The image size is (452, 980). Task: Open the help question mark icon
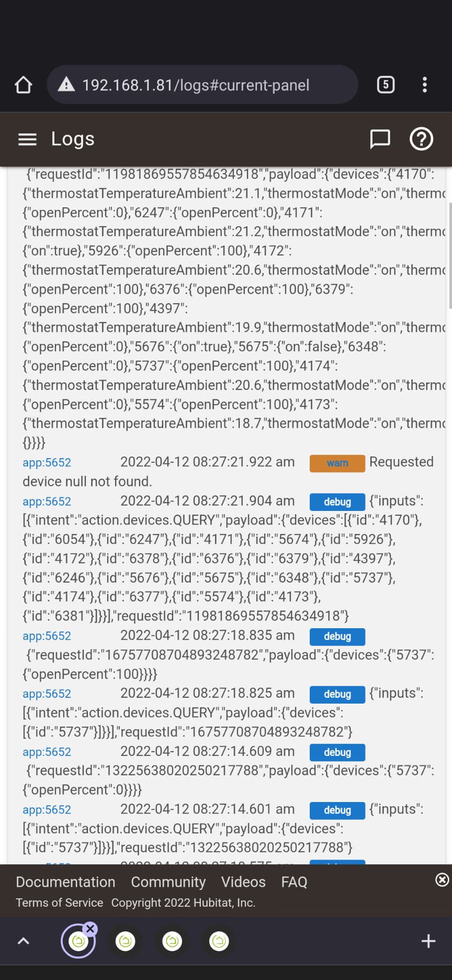(x=421, y=139)
